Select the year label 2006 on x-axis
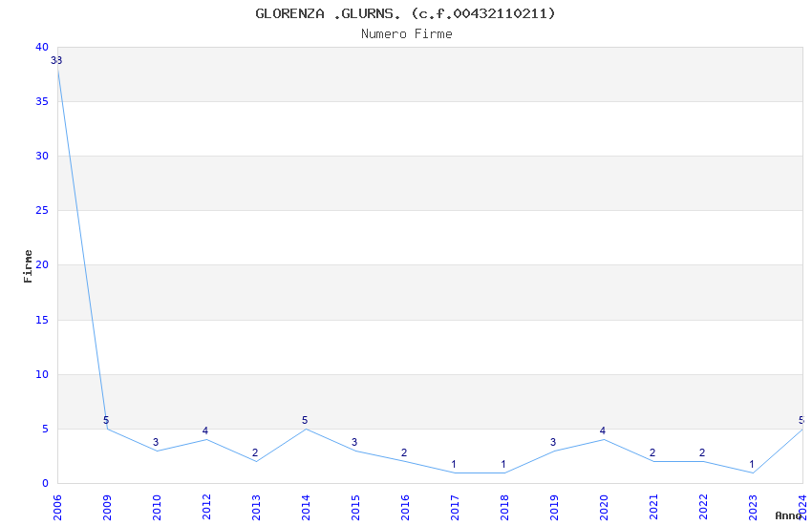This screenshot has width=812, height=525. coord(57,508)
